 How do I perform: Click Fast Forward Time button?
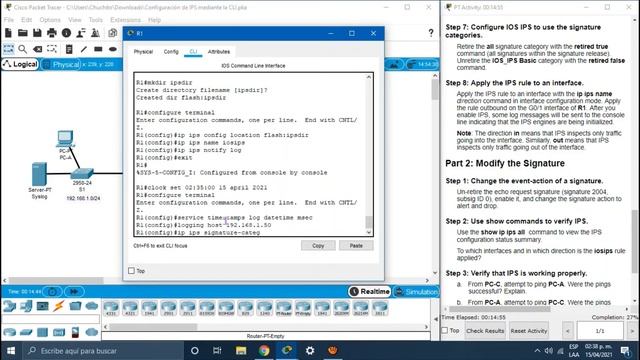[74, 291]
